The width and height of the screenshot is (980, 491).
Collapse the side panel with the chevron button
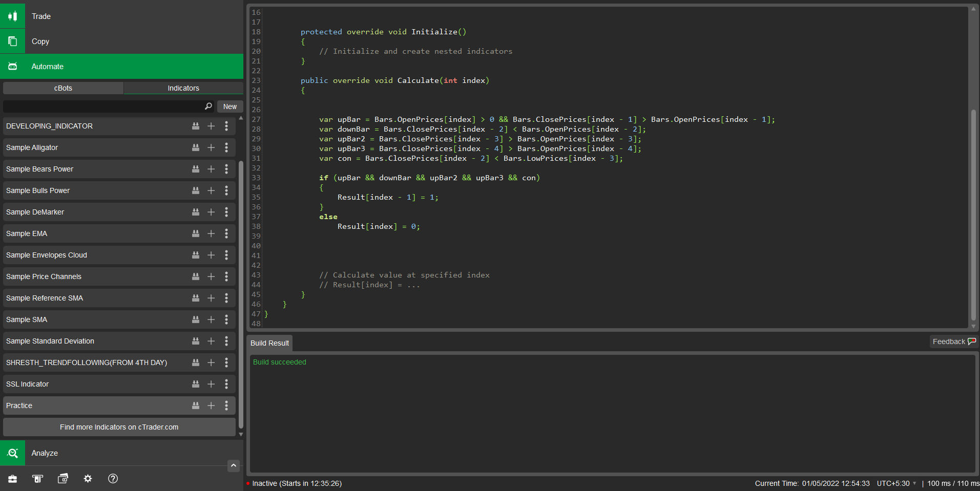pos(234,465)
